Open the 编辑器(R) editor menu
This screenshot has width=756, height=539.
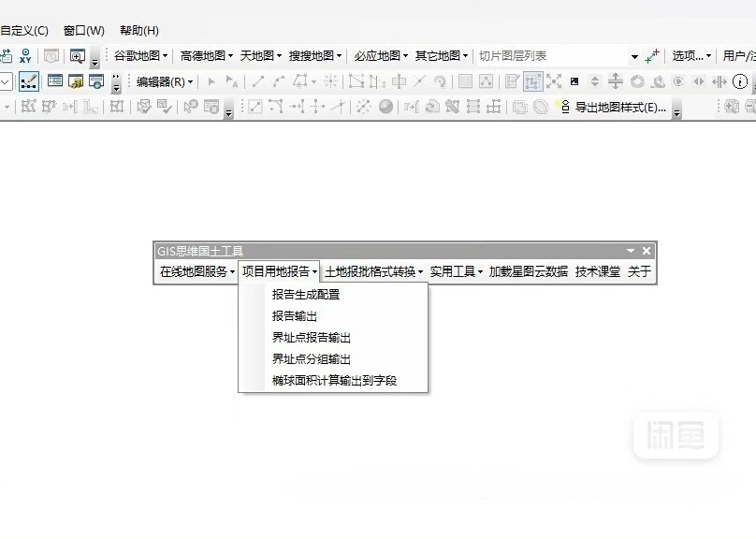tap(165, 82)
